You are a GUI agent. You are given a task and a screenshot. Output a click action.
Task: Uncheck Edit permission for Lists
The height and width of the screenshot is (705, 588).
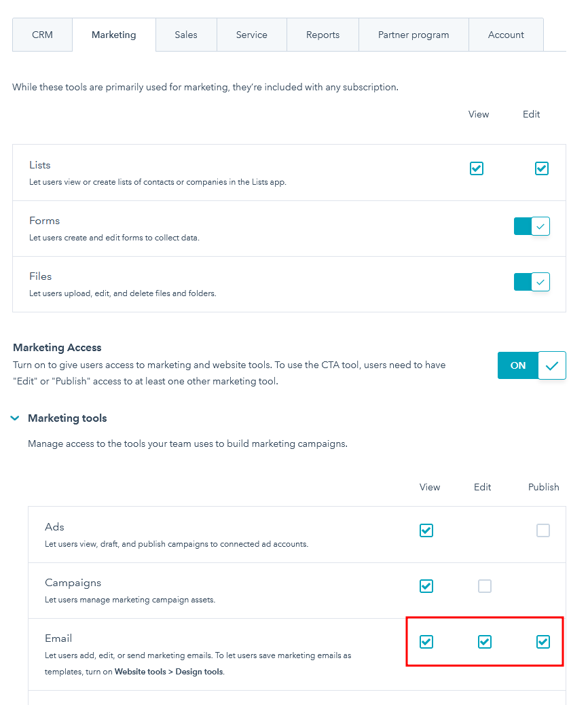coord(542,168)
